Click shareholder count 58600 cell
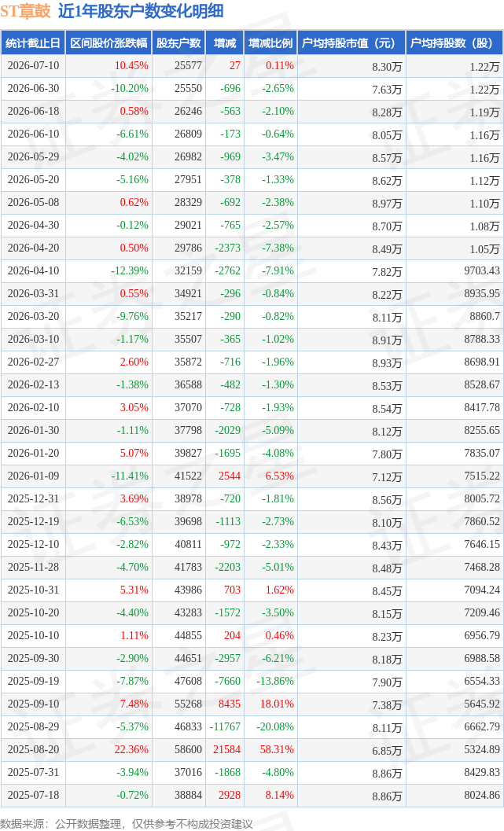This screenshot has height=831, width=504. point(188,750)
